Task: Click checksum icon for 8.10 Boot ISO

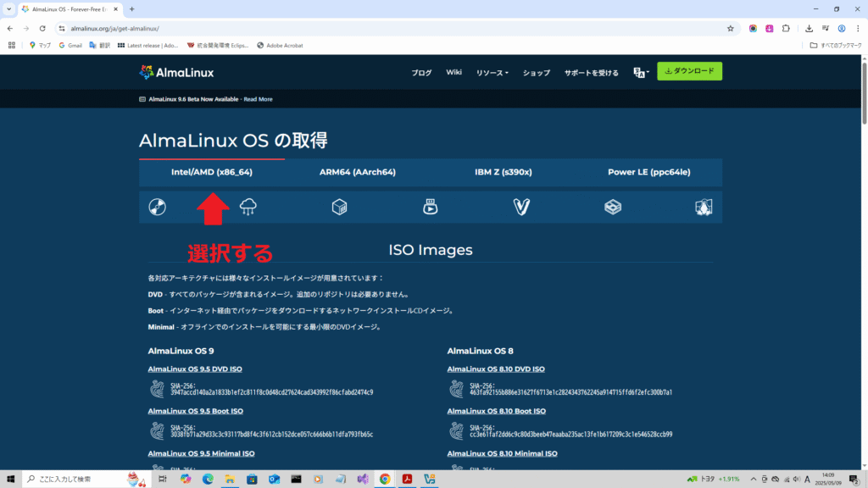Action: coord(456,431)
